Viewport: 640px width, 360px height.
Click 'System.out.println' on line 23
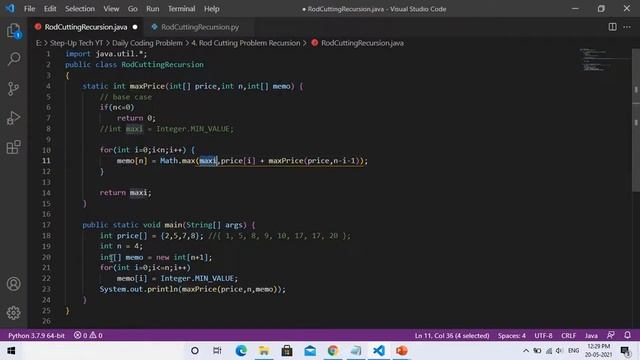pos(138,289)
